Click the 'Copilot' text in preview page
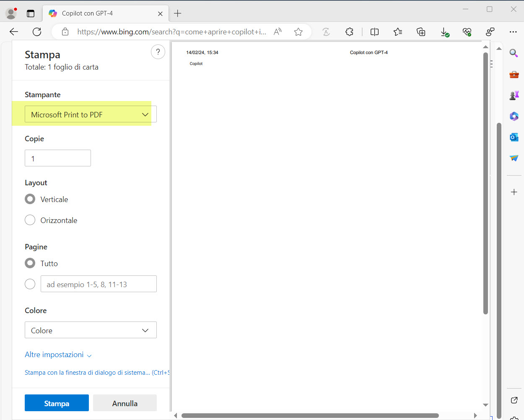524x420 pixels. 196,64
